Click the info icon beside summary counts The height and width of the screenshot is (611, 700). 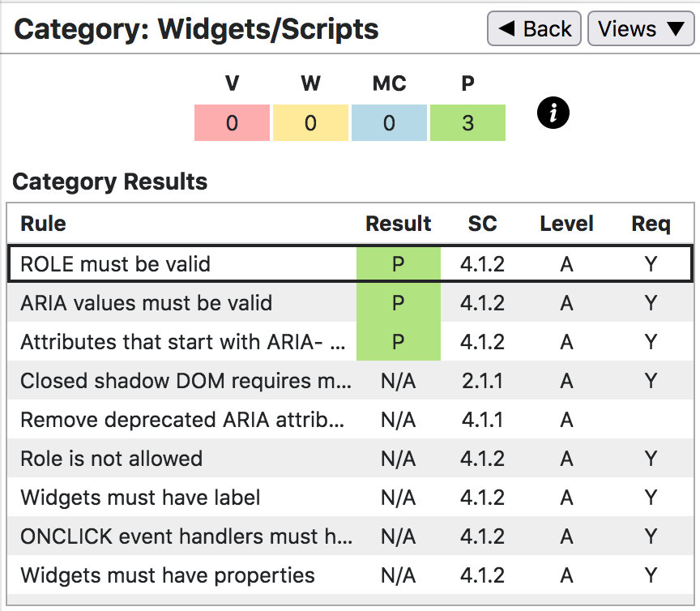click(553, 113)
